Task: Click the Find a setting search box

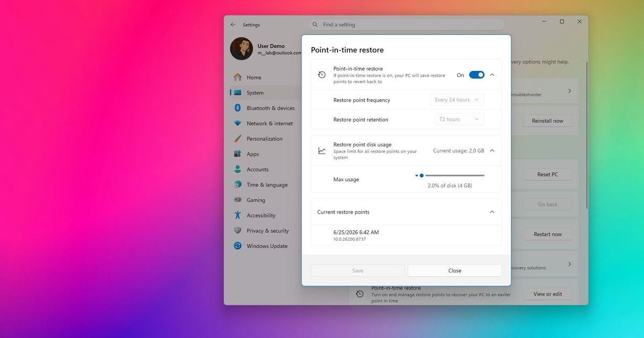Action: [406, 25]
